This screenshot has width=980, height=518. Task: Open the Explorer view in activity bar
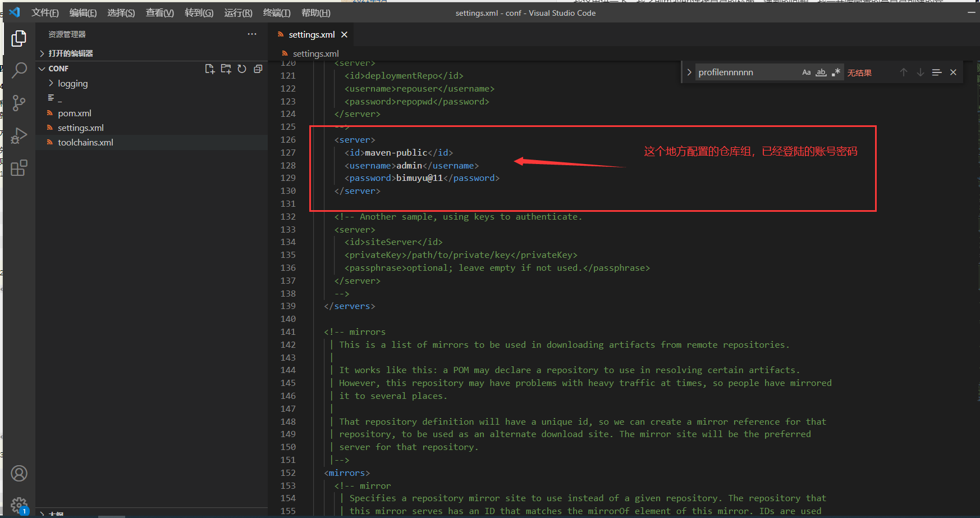pos(19,39)
